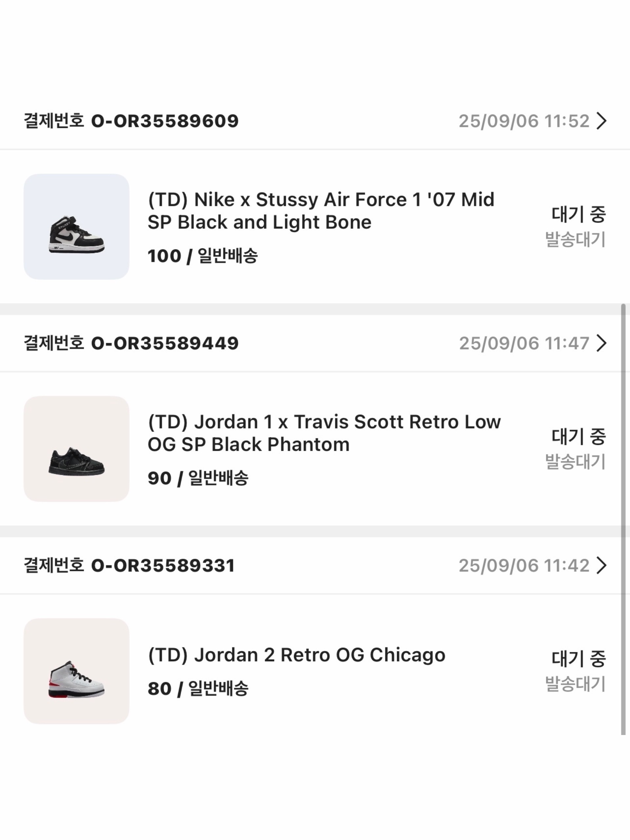This screenshot has height=840, width=630.
Task: Select payment number O-OR35589449
Action: tap(165, 343)
